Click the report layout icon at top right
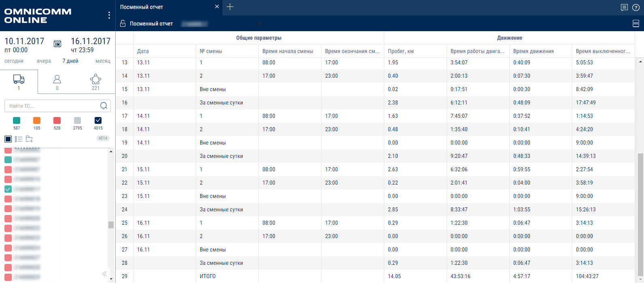644x283 pixels. tap(636, 23)
